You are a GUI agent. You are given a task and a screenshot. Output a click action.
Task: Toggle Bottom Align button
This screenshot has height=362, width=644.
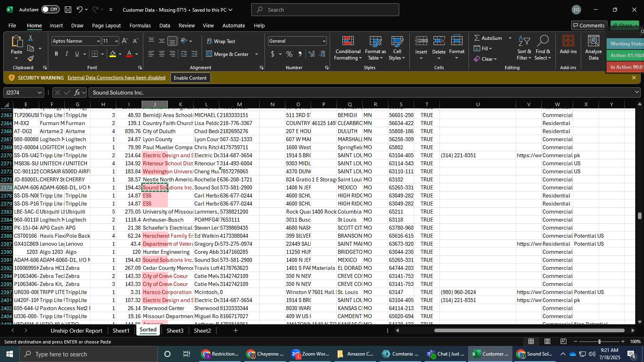point(172,41)
